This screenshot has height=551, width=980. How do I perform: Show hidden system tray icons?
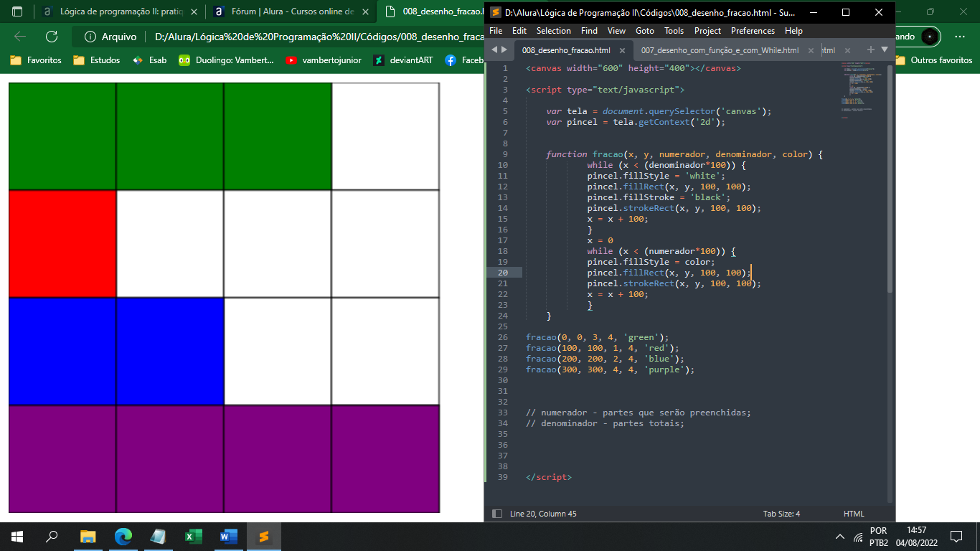tap(840, 537)
